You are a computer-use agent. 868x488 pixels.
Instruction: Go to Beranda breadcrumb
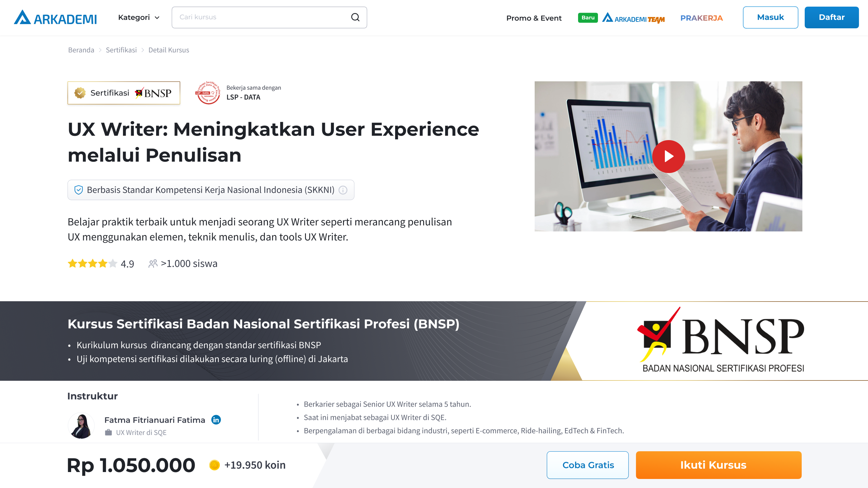(81, 50)
